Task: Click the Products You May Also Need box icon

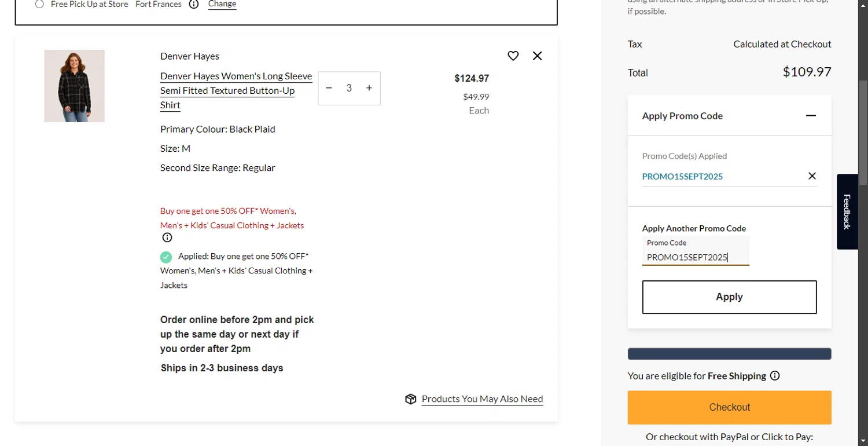Action: [x=411, y=399]
